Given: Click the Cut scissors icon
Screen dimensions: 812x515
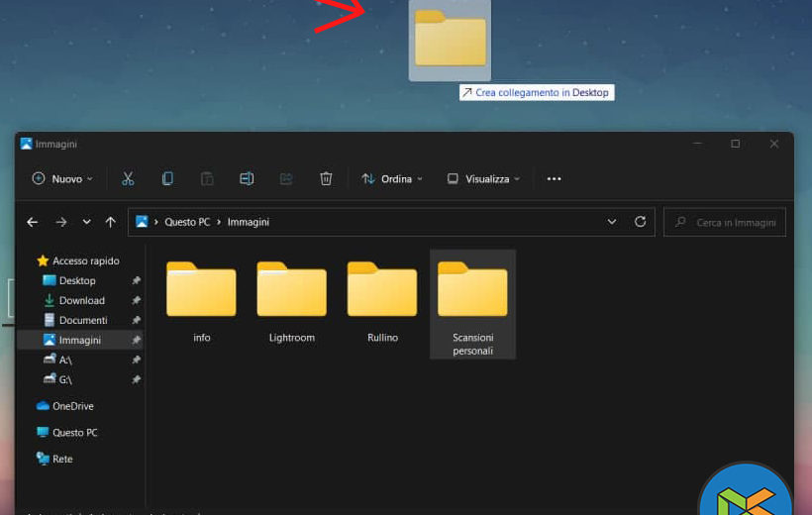Looking at the screenshot, I should tap(128, 178).
